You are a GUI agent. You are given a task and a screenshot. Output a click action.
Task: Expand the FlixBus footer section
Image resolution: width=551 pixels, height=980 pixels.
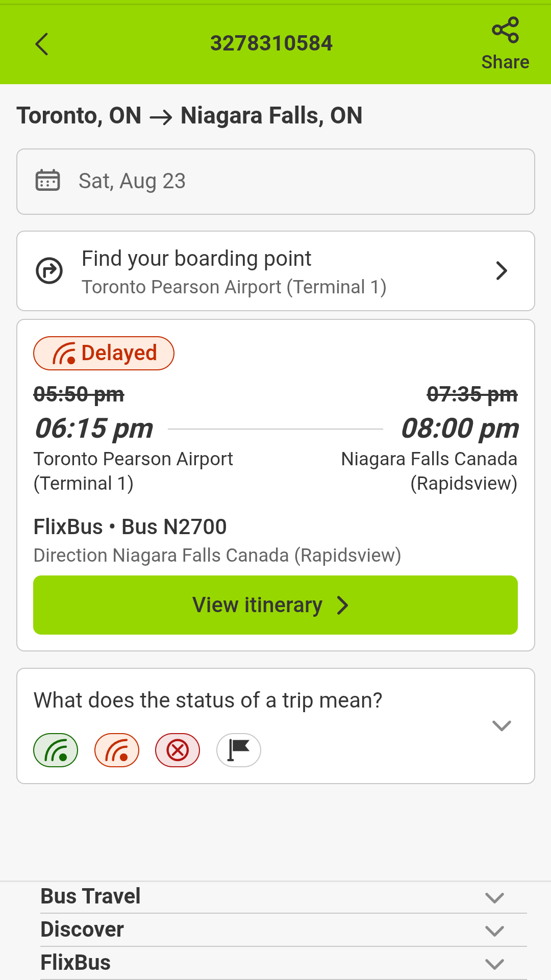[494, 964]
